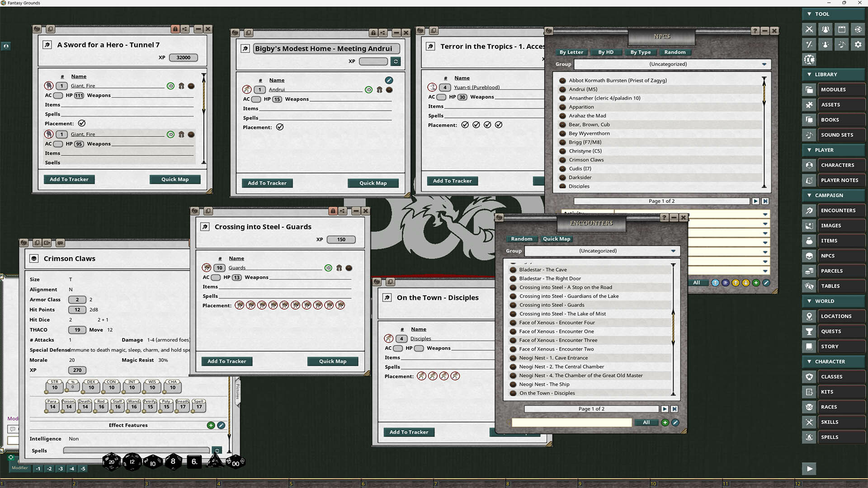Open the Dice Tower icon
The image size is (868, 488).
pos(858,29)
